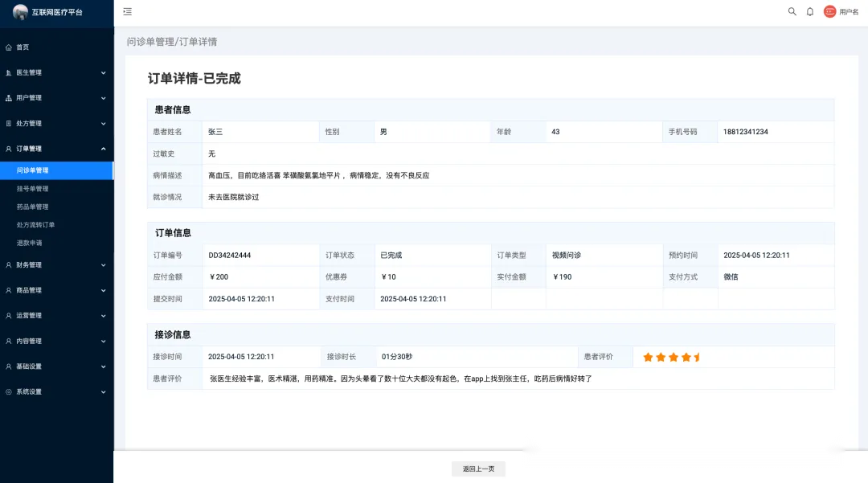The image size is (868, 483).
Task: Click the 首页 home icon
Action: (9, 47)
